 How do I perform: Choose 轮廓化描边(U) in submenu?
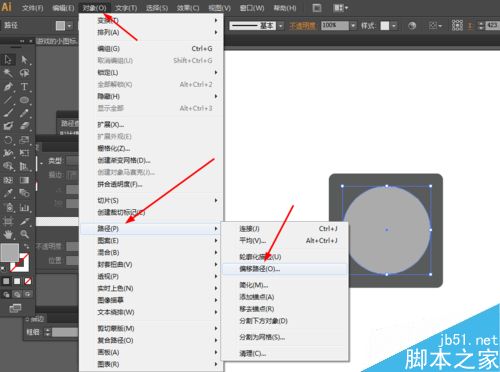(284, 257)
